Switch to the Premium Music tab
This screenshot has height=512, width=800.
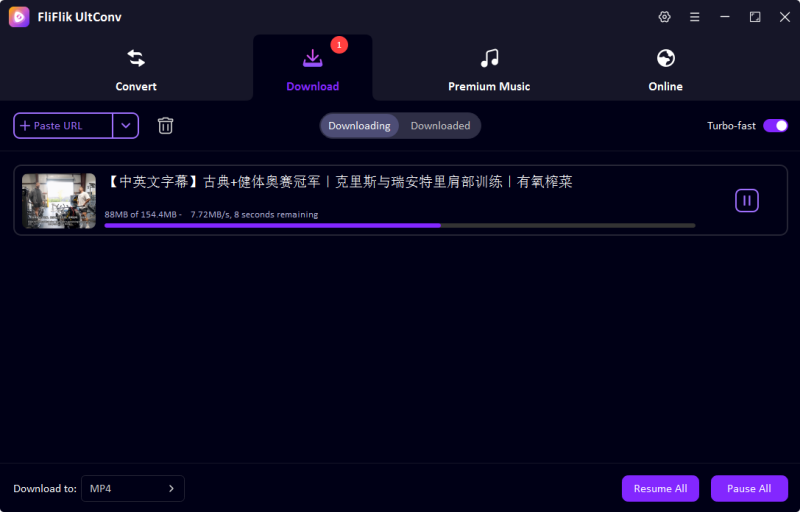click(489, 68)
